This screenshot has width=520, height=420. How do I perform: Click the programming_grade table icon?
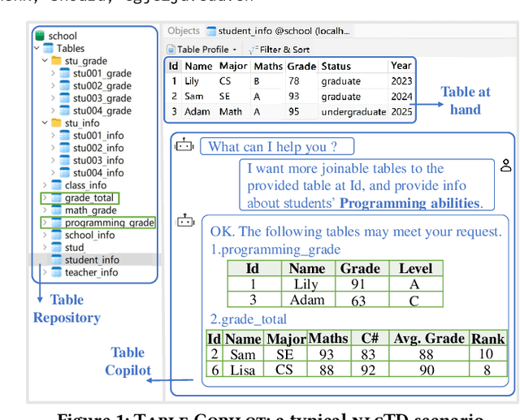56,223
